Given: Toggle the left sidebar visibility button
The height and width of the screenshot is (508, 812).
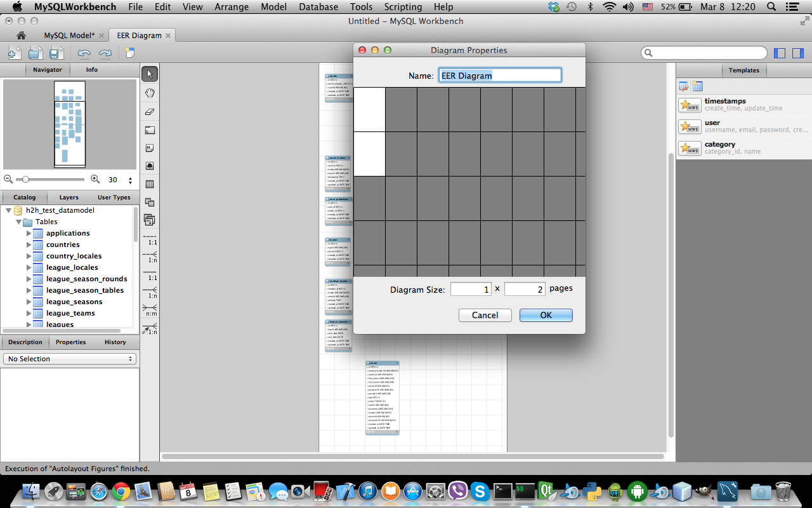Looking at the screenshot, I should coord(780,53).
